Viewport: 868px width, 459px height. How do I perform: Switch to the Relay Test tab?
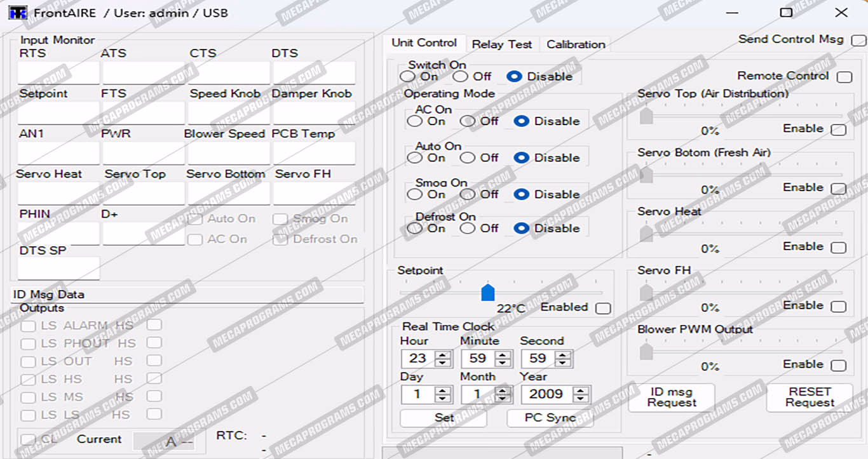501,44
